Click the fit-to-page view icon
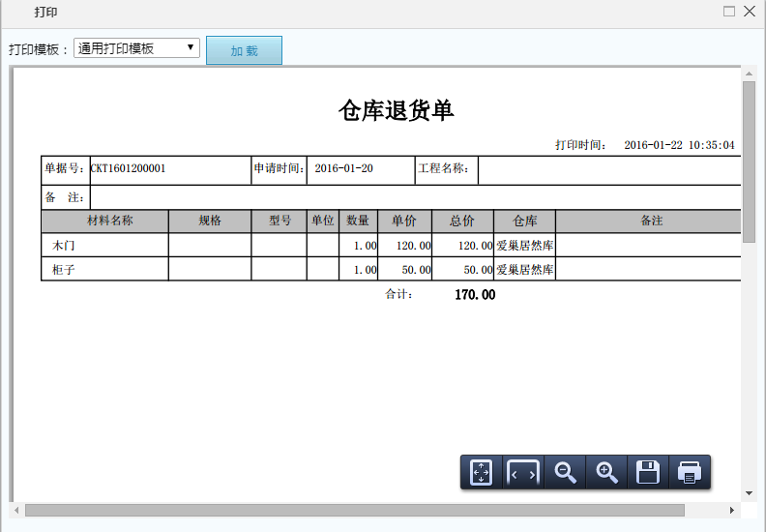766x532 pixels. pyautogui.click(x=482, y=472)
